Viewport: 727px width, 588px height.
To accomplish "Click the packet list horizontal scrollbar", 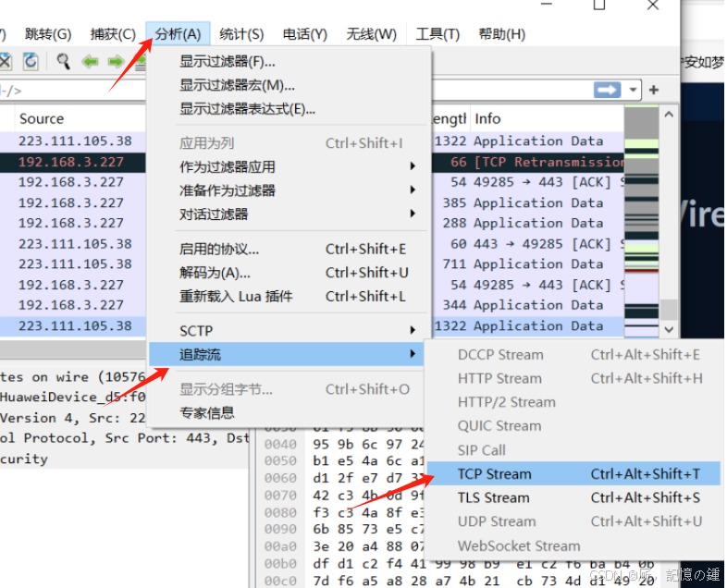I will (73, 349).
